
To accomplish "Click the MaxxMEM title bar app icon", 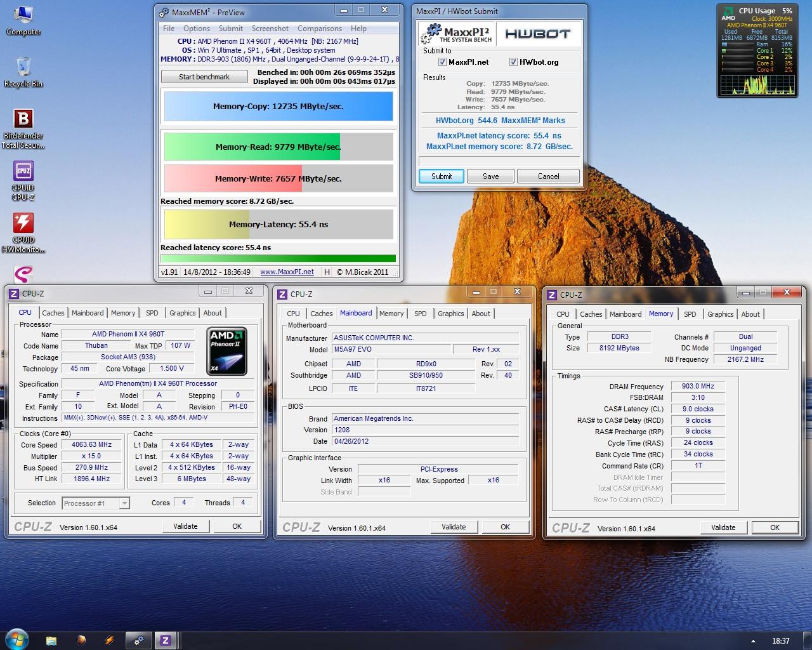I will tap(164, 12).
